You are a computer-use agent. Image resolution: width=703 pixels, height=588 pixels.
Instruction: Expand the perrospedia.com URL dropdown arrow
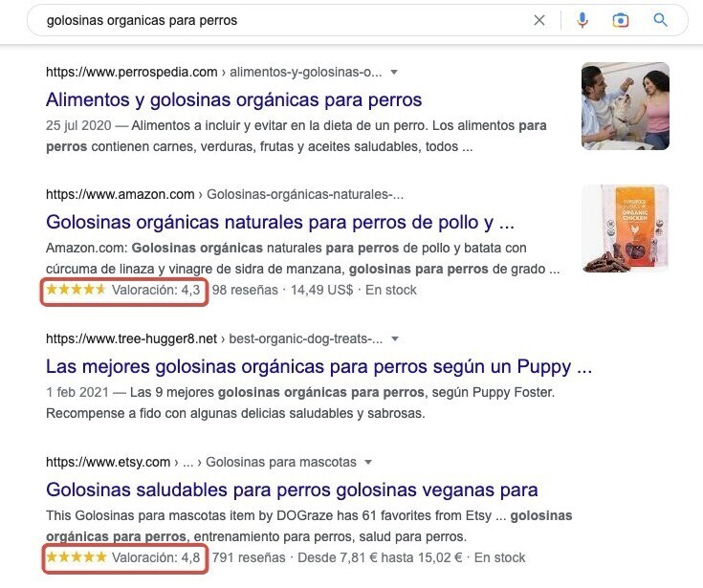pyautogui.click(x=394, y=72)
